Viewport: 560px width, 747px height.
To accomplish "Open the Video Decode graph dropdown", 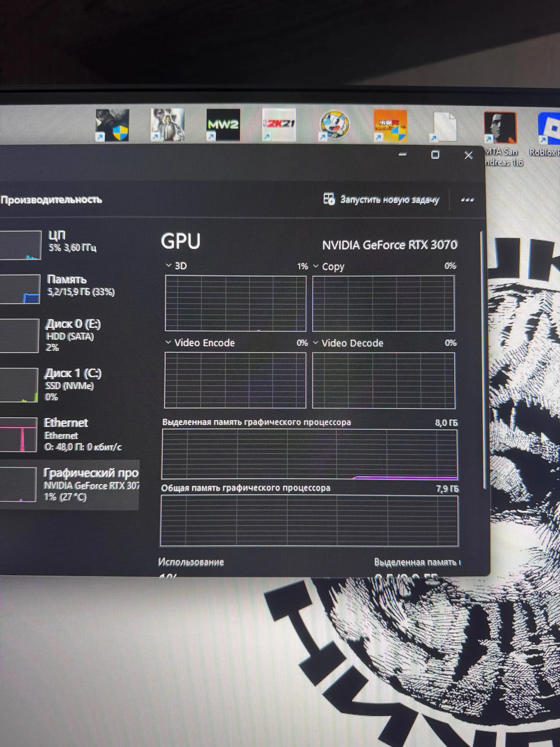I will coord(316,343).
